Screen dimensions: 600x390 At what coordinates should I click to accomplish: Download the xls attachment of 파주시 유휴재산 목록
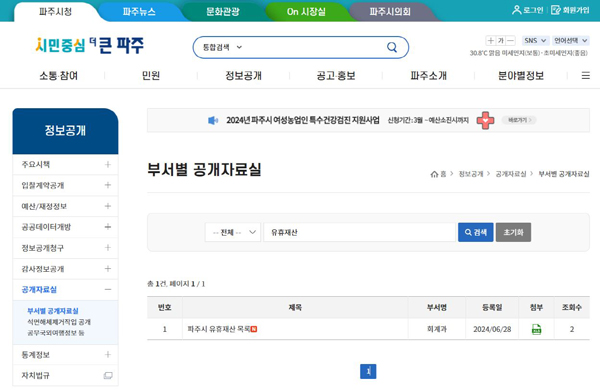[x=536, y=329]
